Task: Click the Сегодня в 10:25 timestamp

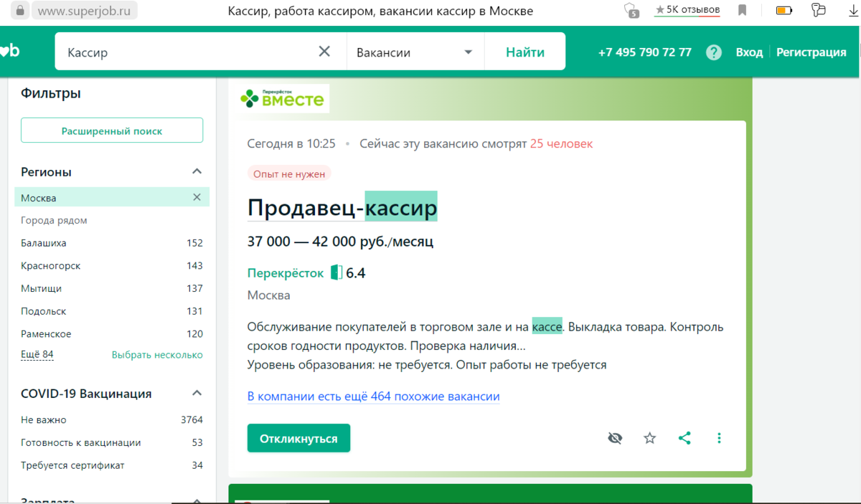Action: click(291, 143)
